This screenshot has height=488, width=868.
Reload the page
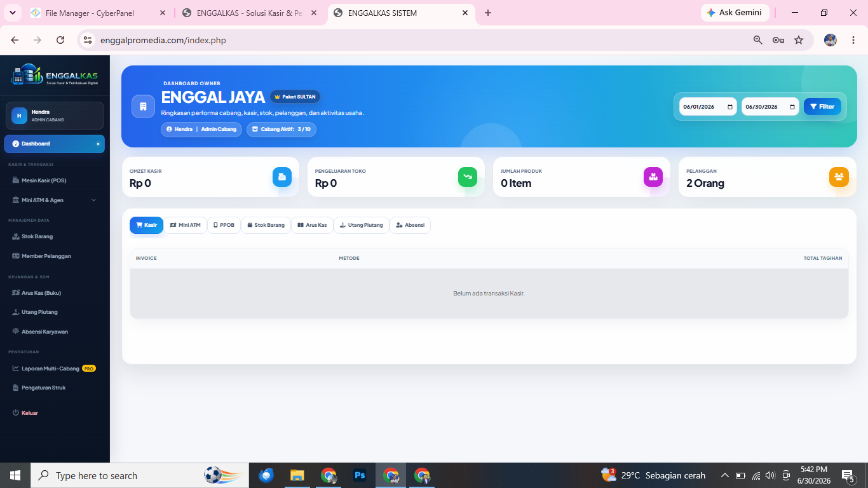tap(60, 40)
